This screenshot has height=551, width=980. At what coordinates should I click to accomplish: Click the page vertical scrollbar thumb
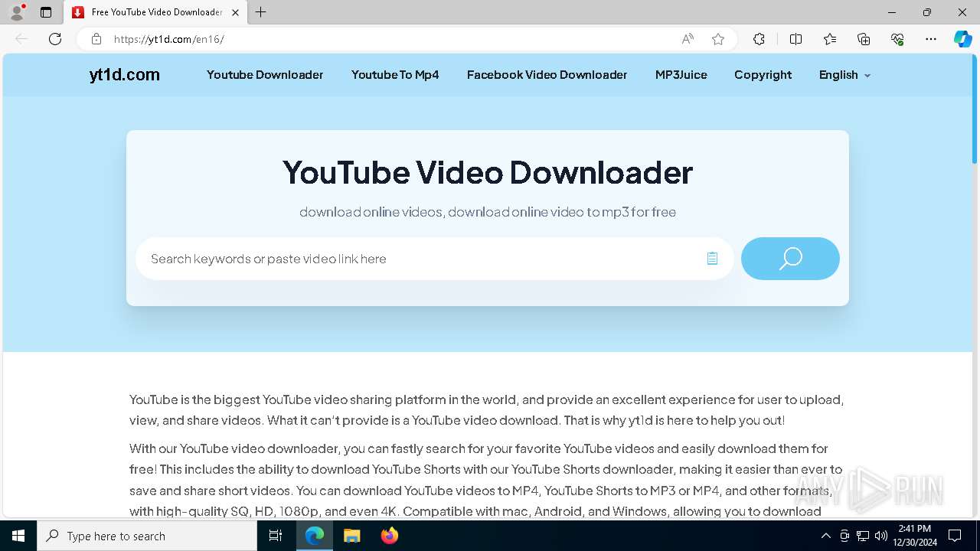point(975,110)
